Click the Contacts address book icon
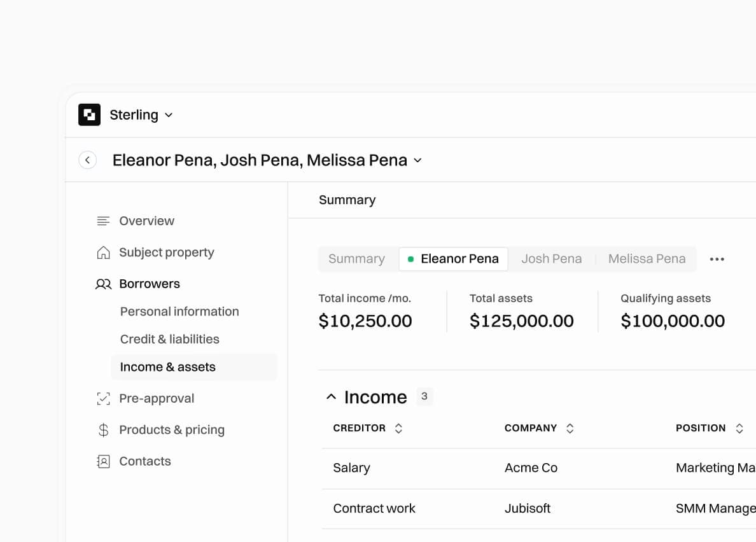This screenshot has width=756, height=542. [103, 462]
